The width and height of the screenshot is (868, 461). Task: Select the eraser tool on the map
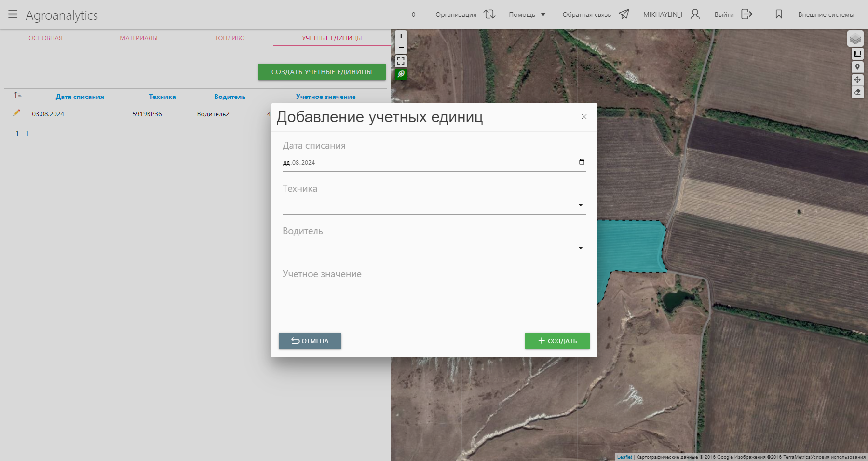(x=857, y=92)
